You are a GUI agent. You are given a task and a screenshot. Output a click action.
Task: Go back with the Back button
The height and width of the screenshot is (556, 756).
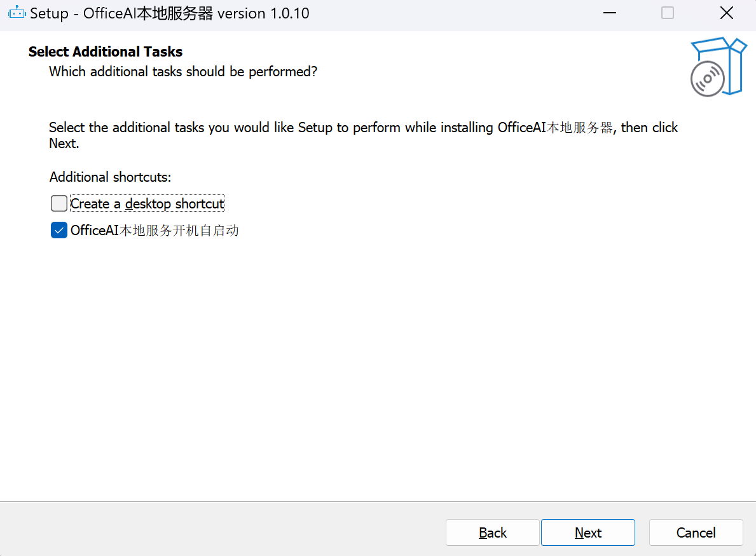point(492,532)
